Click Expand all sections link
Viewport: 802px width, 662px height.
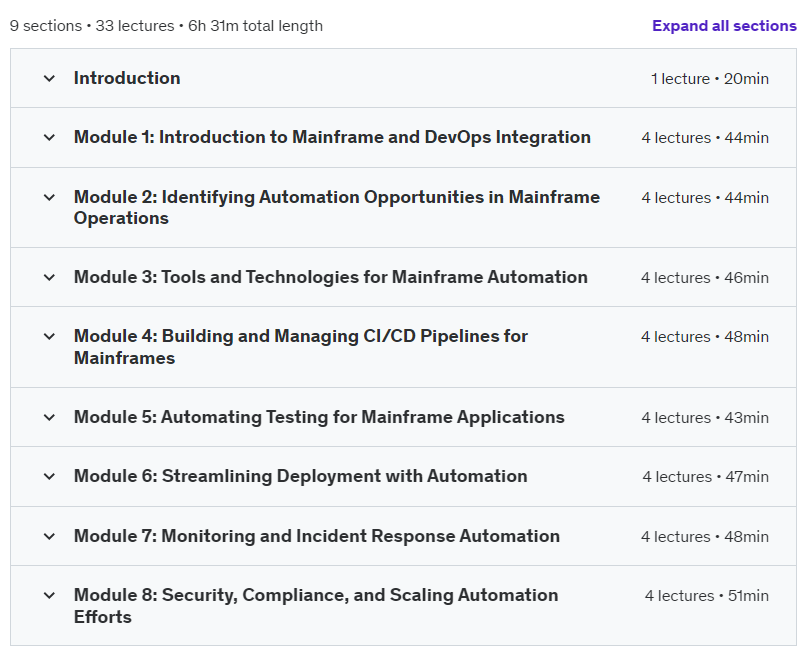[724, 26]
